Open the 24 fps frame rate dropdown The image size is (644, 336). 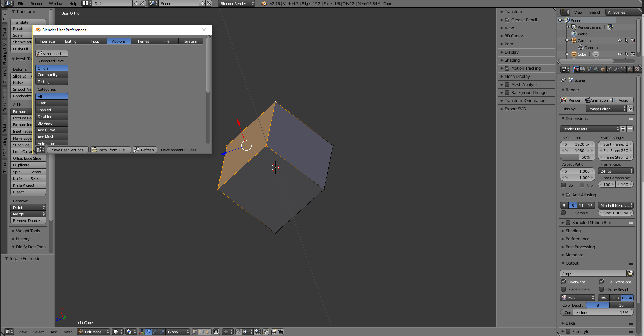(616, 171)
